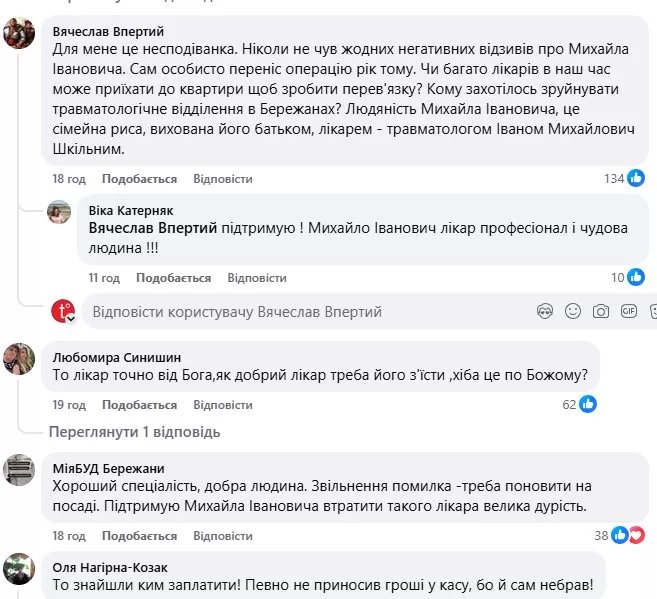The width and height of the screenshot is (657, 599).
Task: Like Любомира Синишин's comment
Action: pyautogui.click(x=139, y=405)
